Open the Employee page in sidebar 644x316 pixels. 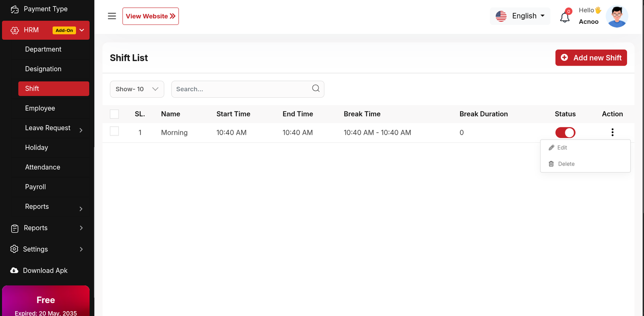40,108
